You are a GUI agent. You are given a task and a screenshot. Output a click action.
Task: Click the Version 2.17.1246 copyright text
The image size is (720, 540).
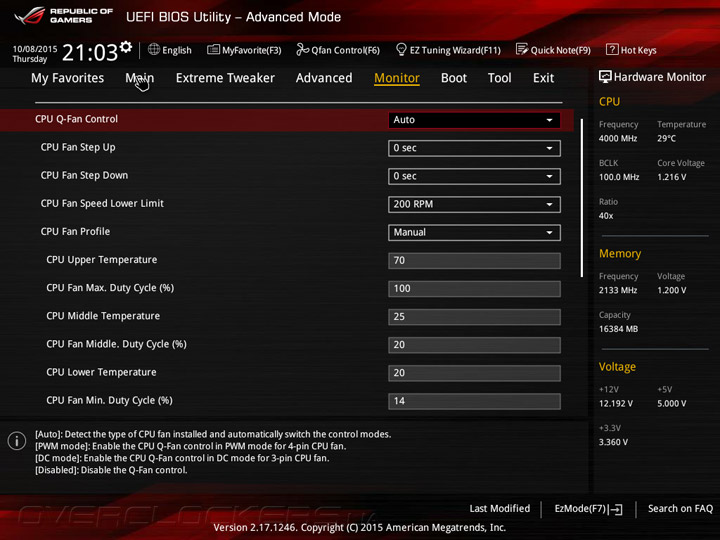point(360,528)
